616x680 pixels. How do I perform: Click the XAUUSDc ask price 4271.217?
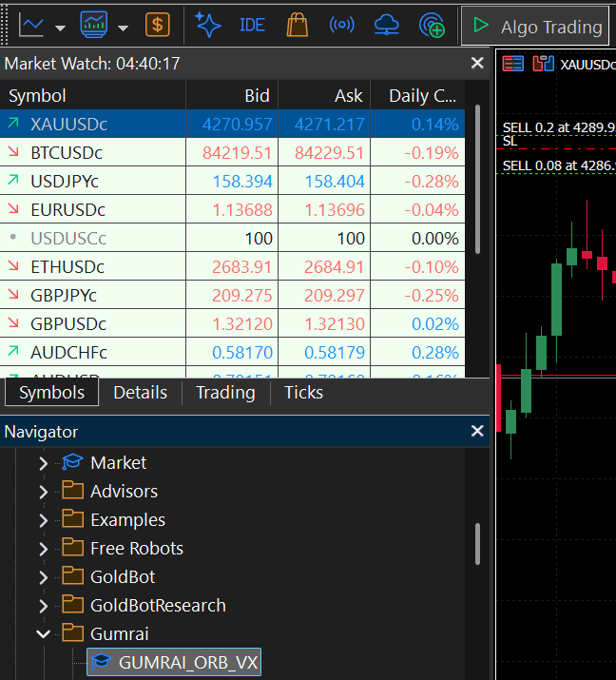[x=330, y=125]
